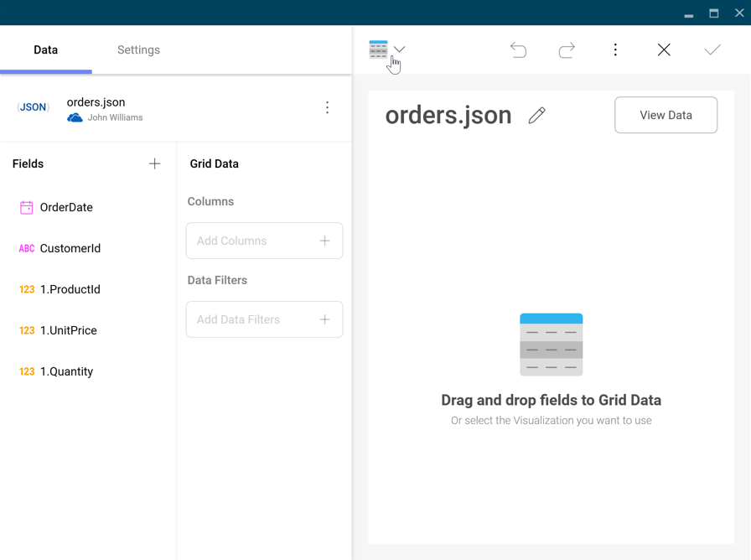This screenshot has height=560, width=751.
Task: Click the 123 icon beside 1.Quantity
Action: point(27,371)
